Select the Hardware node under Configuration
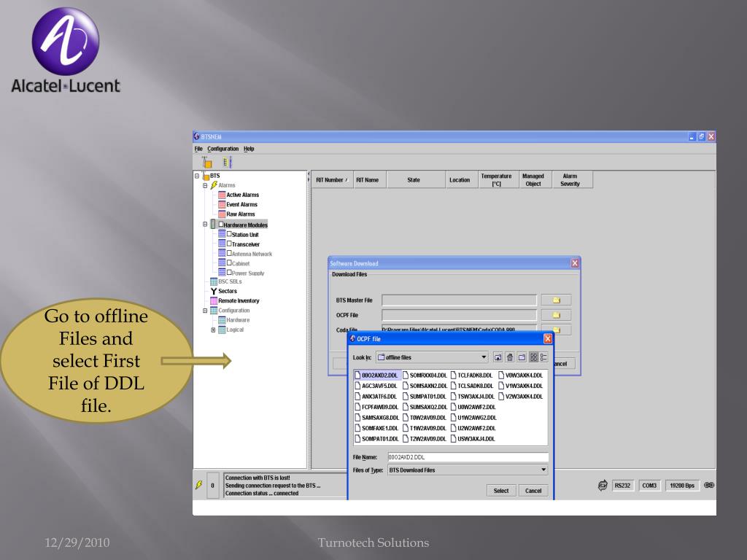The image size is (747, 560). [x=238, y=320]
